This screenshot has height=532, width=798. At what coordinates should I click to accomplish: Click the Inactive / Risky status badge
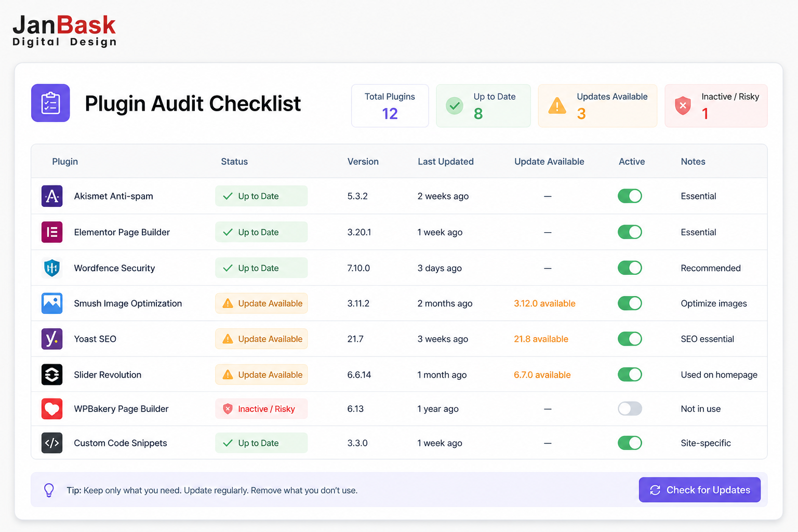(261, 409)
